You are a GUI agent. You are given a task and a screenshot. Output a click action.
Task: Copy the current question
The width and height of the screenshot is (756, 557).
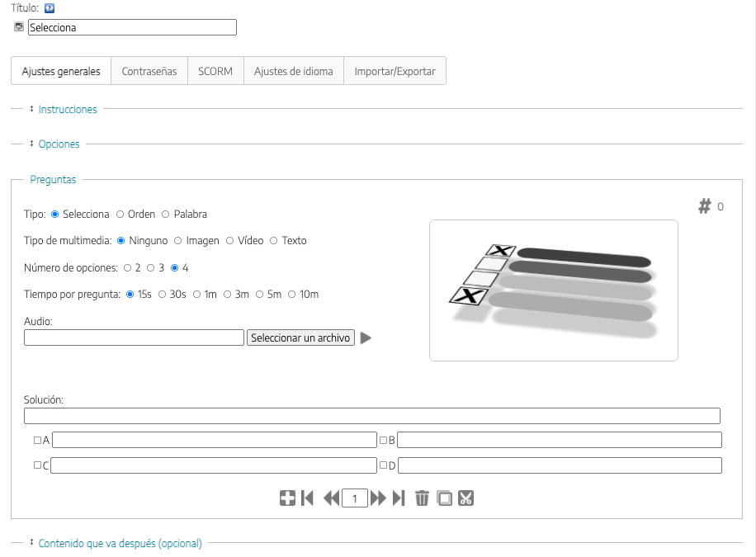point(445,498)
